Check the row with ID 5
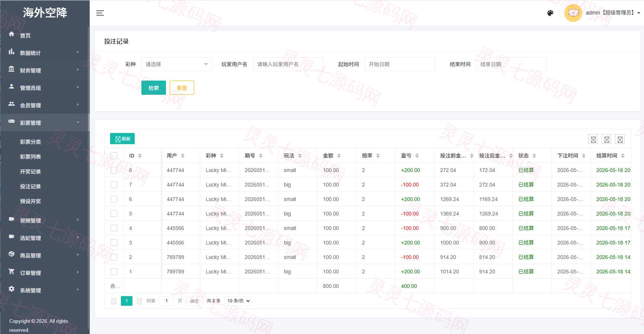Viewport: 644px width, 334px height. [114, 214]
